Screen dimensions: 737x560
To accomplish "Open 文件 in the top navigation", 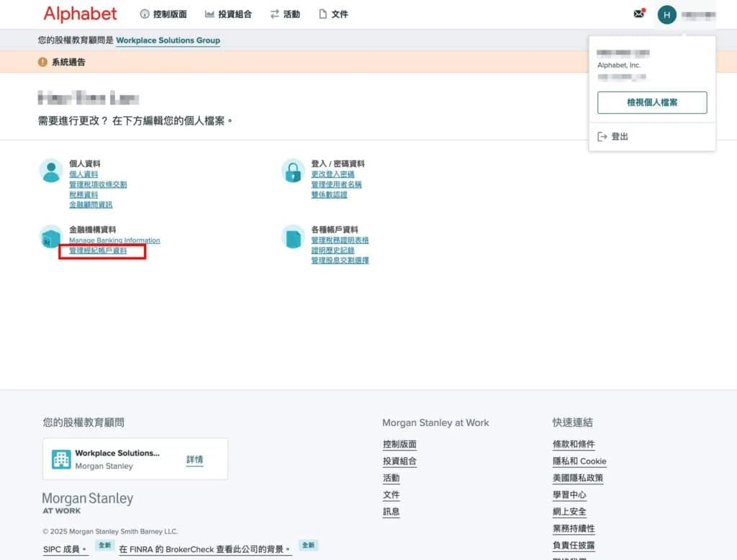I will point(334,14).
